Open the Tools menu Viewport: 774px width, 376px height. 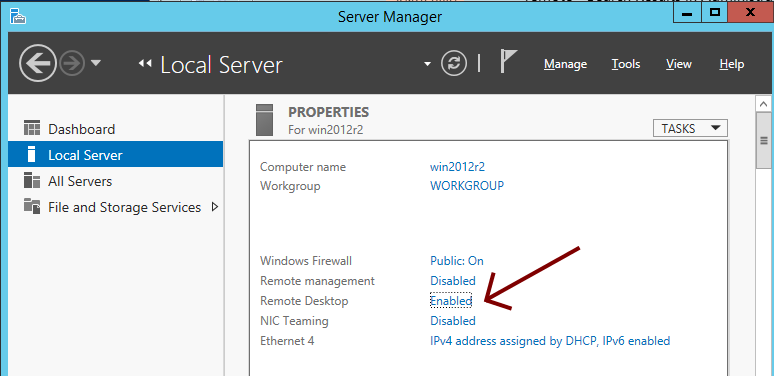point(626,64)
